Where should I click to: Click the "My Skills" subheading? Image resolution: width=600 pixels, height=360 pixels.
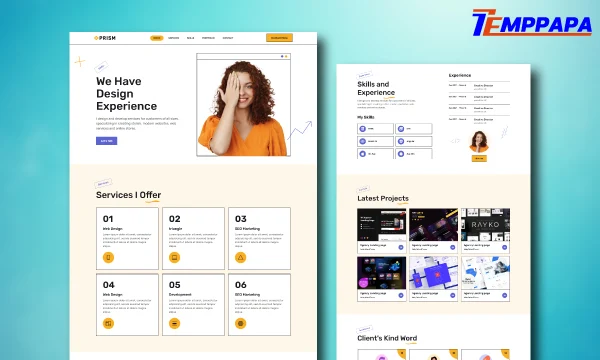pyautogui.click(x=365, y=117)
